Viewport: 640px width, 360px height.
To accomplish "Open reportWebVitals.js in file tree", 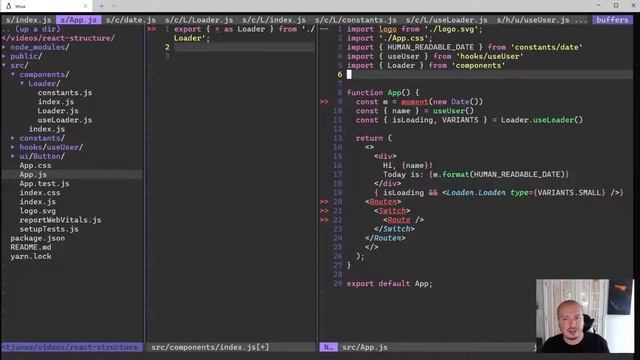I will tap(60, 220).
